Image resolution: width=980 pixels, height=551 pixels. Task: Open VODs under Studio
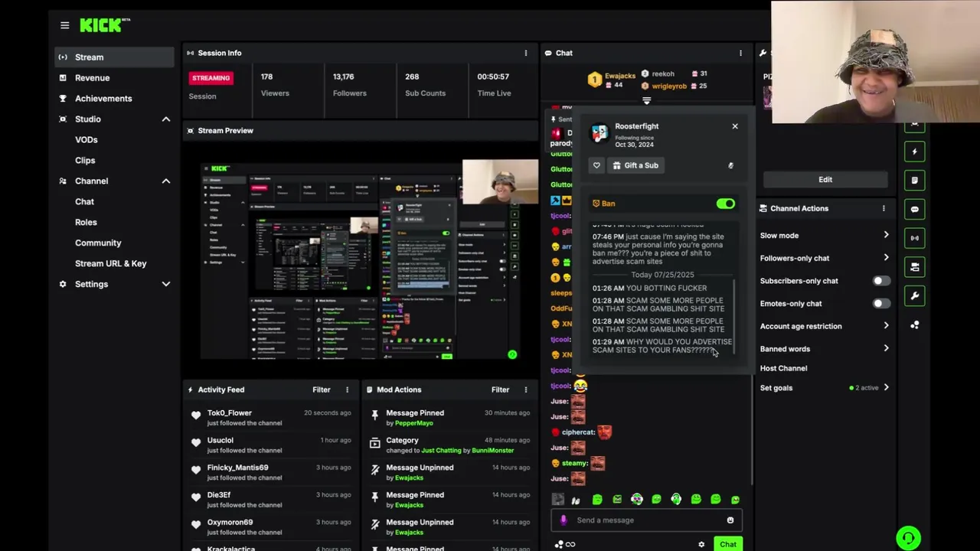pos(86,139)
